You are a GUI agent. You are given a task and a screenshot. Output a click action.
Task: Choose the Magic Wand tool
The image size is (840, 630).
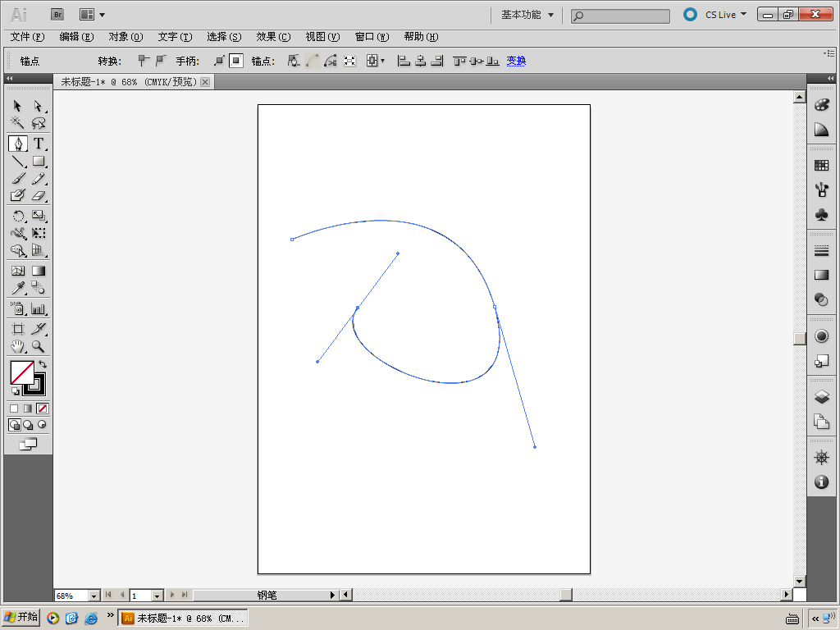[17, 123]
